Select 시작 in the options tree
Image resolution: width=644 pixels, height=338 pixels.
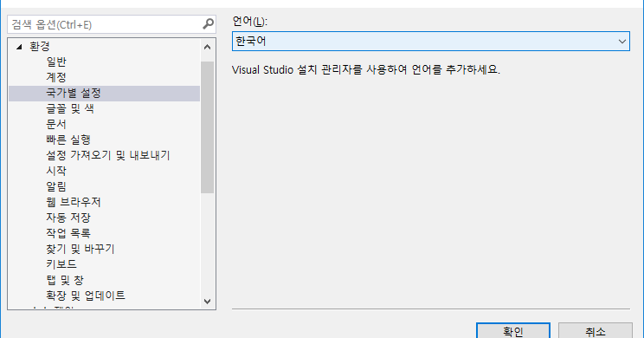click(x=56, y=171)
